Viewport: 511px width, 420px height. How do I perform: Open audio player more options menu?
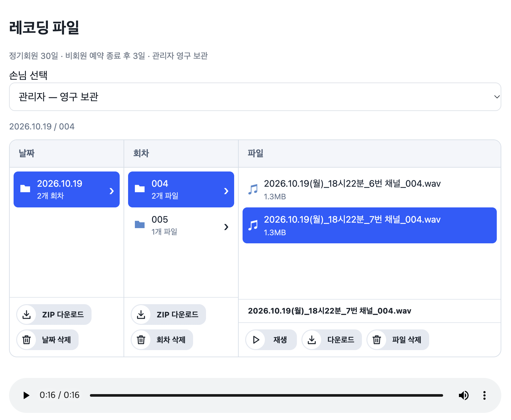[x=484, y=395]
